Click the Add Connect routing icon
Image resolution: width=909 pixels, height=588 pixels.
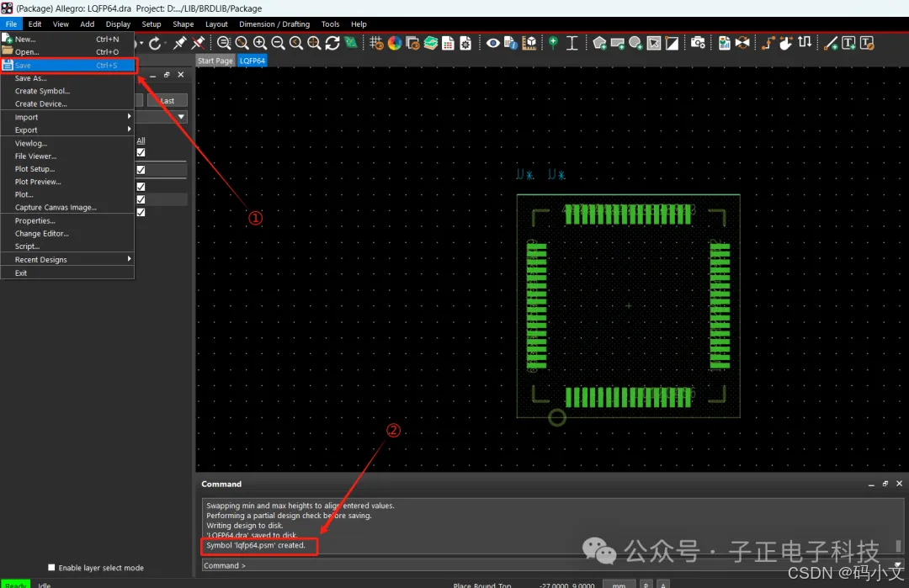(768, 44)
